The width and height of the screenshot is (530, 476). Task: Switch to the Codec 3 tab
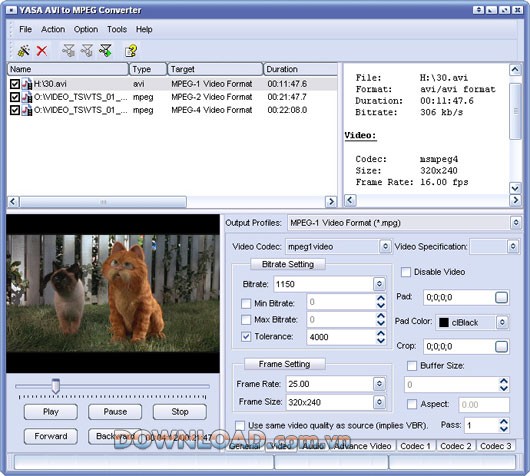point(496,446)
